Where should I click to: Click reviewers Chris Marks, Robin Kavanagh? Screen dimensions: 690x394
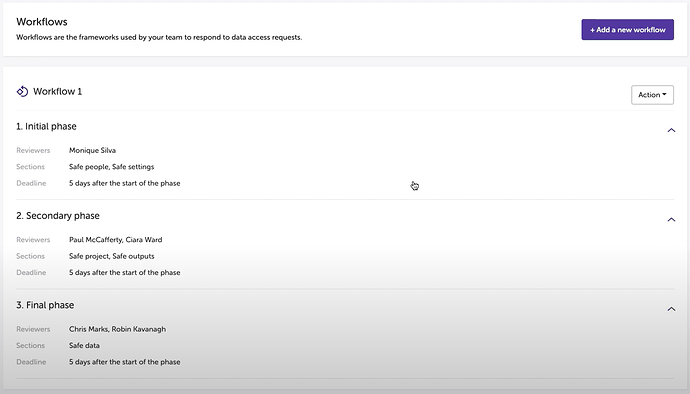[117, 329]
